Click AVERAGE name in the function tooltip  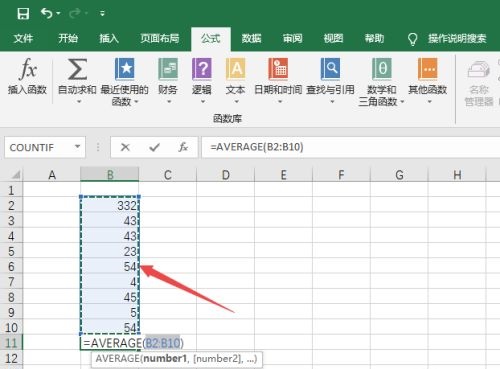point(117,359)
